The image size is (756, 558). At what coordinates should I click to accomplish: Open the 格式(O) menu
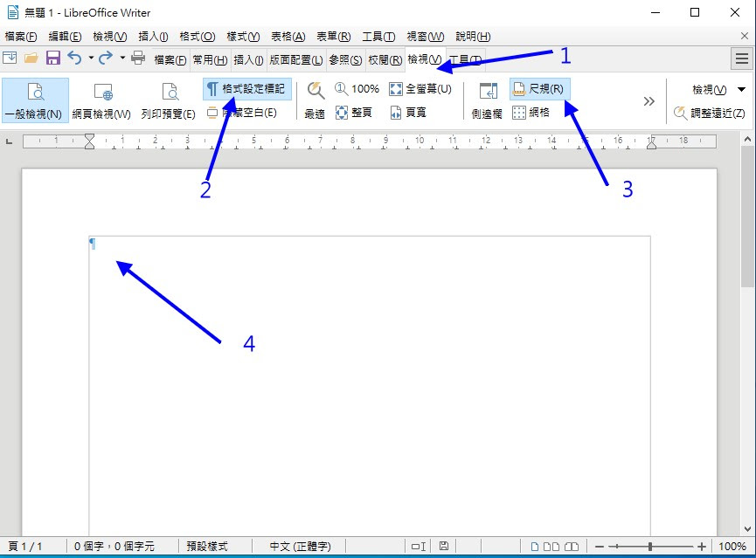pos(198,37)
